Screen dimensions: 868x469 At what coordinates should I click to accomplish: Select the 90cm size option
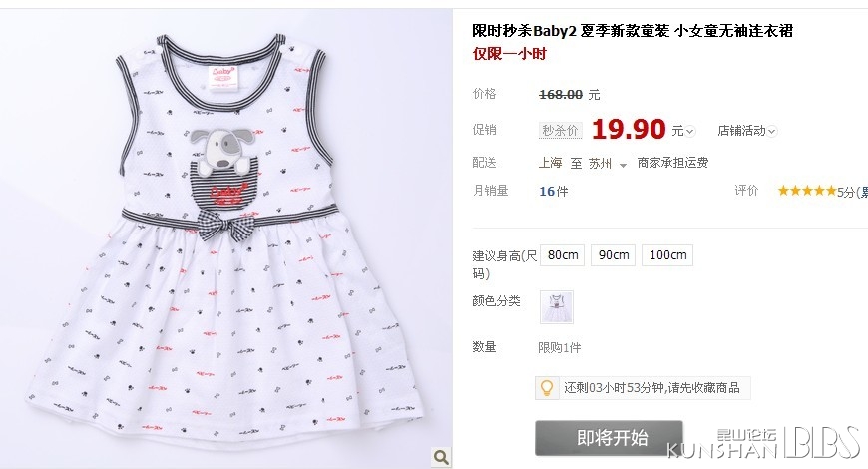click(x=614, y=255)
